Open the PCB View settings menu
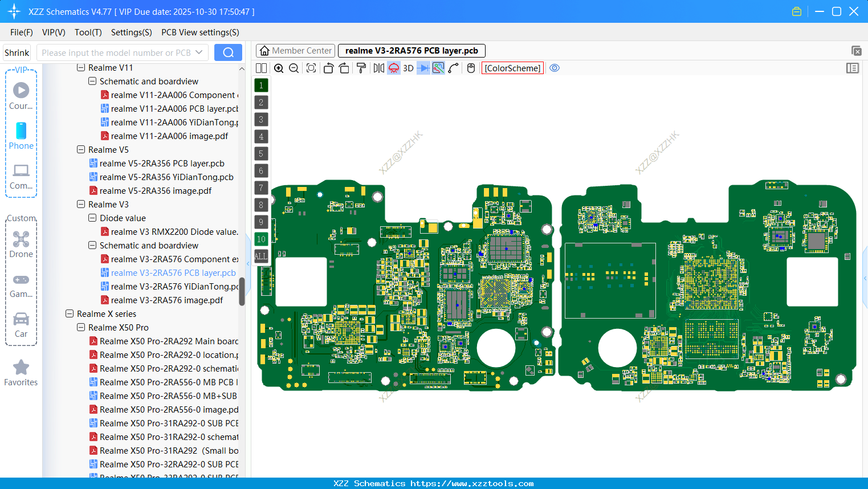868x489 pixels. point(200,32)
